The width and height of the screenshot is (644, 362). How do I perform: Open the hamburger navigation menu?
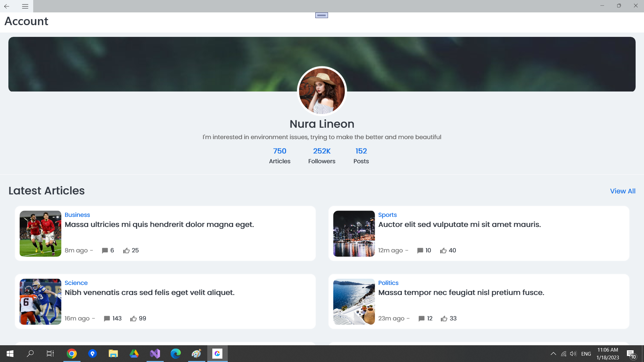25,6
